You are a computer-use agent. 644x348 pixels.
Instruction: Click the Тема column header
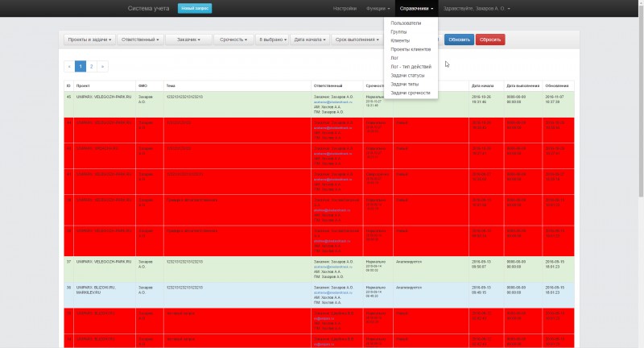(x=237, y=86)
